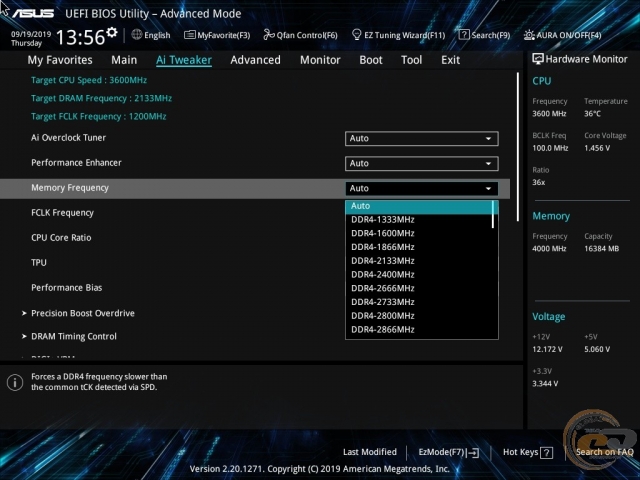Click the Performance Enhancer label
640x480 pixels.
tap(76, 162)
